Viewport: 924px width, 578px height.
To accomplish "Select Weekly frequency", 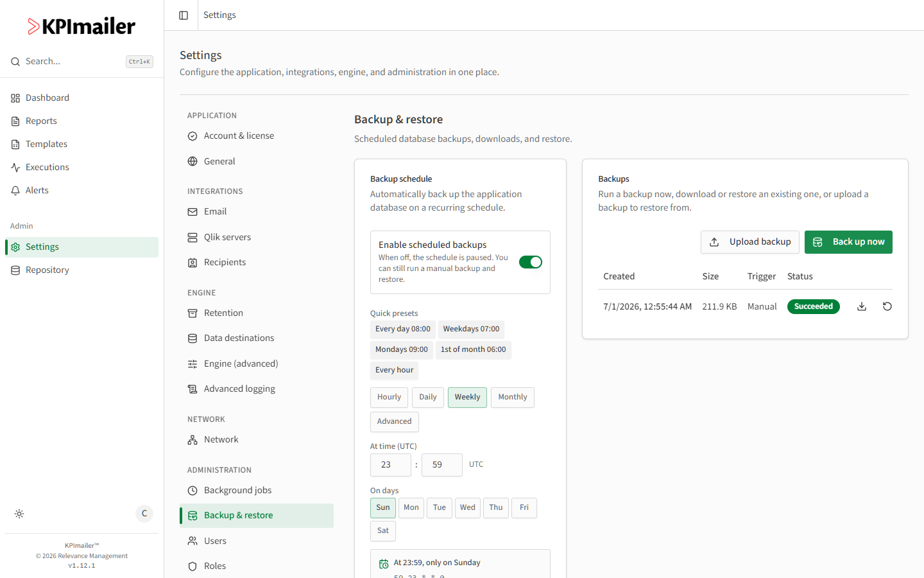I will tap(467, 398).
